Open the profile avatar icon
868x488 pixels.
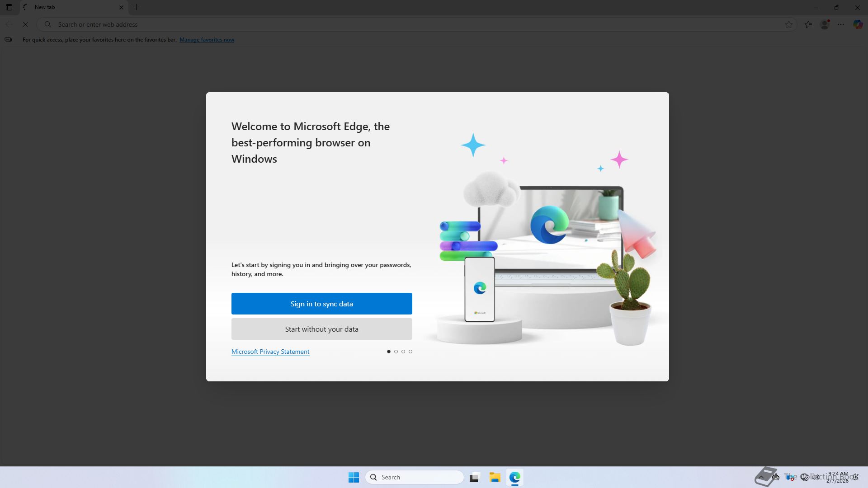[x=825, y=24]
